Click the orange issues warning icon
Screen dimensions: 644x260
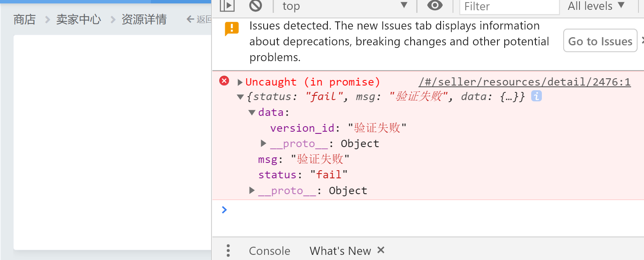coord(232,29)
